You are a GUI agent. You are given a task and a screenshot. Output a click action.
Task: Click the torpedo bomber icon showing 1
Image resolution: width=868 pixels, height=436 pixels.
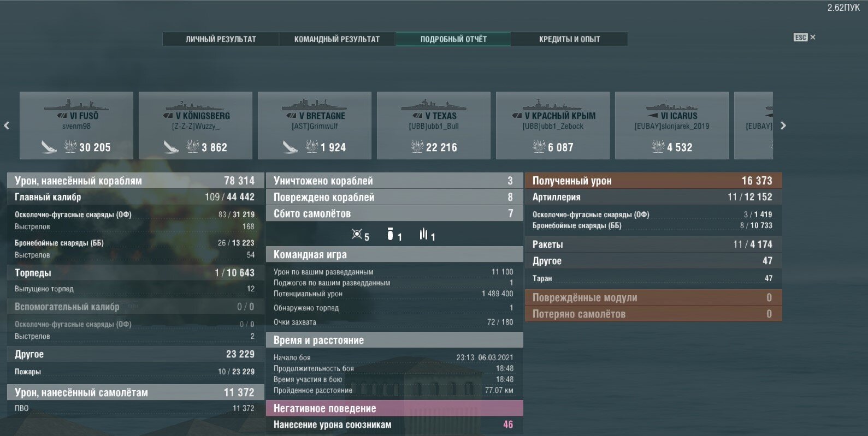[423, 234]
